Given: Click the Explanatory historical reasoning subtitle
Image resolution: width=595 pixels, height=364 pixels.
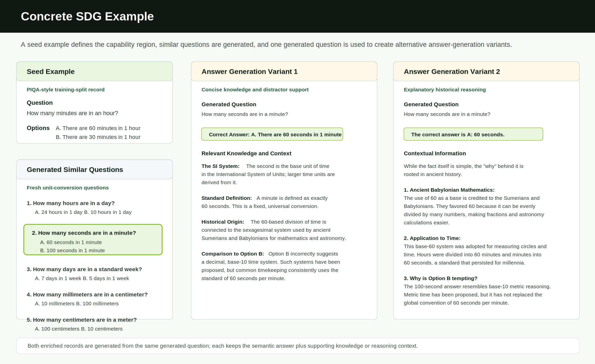Looking at the screenshot, I should [445, 90].
